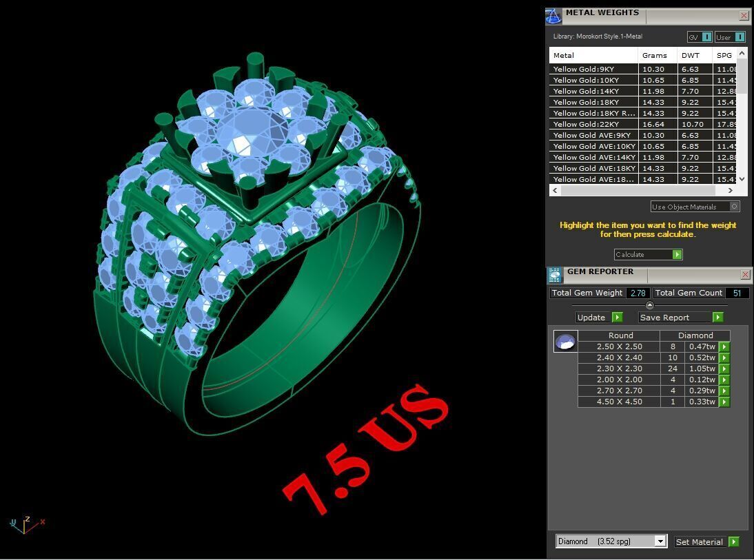Click the 2.40 X 2.40 gem size cell
The height and width of the screenshot is (560, 754).
(x=619, y=357)
